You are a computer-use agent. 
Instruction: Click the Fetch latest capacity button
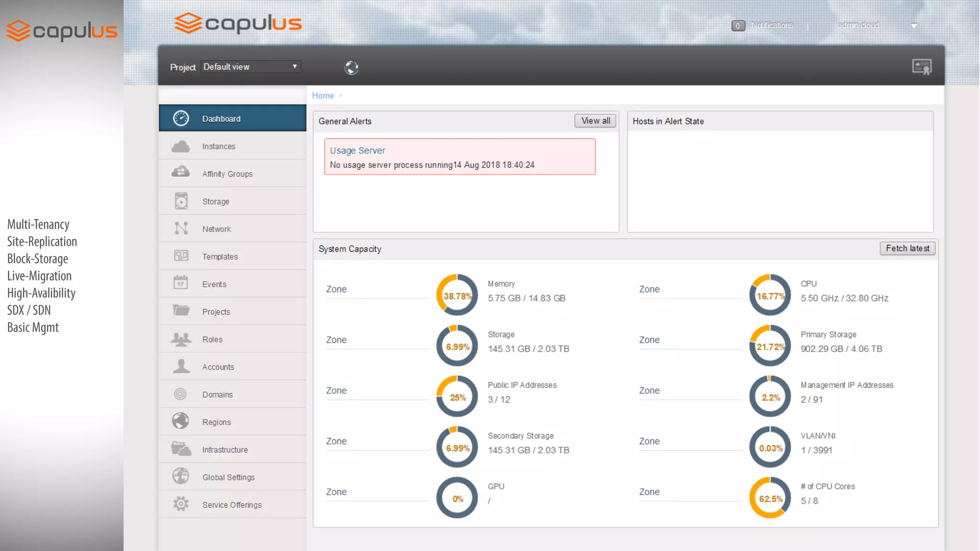(907, 248)
